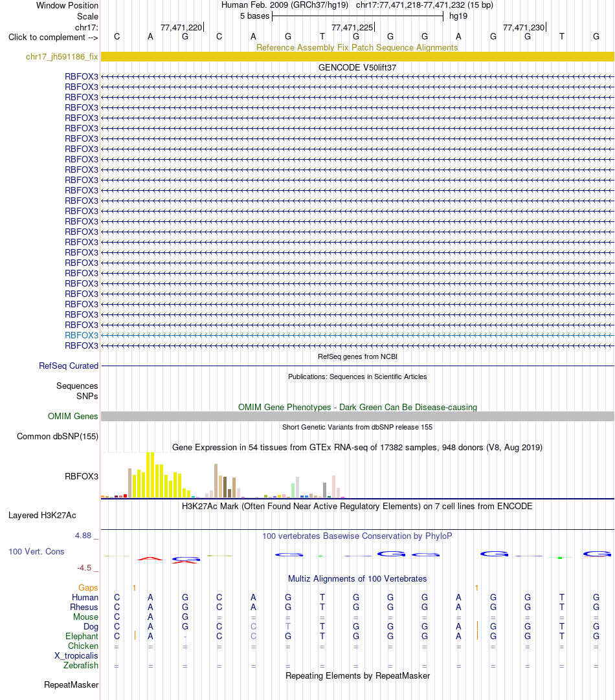The height and width of the screenshot is (700, 615).
Task: Select the 'Human' alignment row label
Action: point(85,598)
